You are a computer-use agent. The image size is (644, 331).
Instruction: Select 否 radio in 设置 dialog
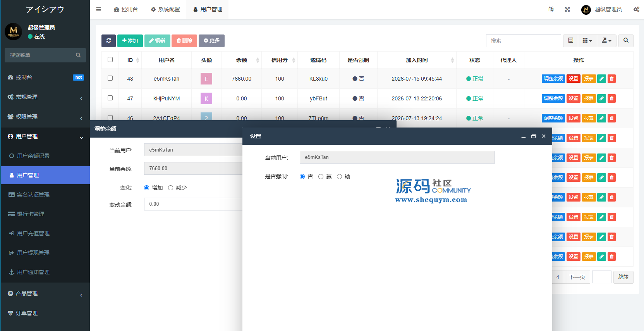[x=302, y=177]
